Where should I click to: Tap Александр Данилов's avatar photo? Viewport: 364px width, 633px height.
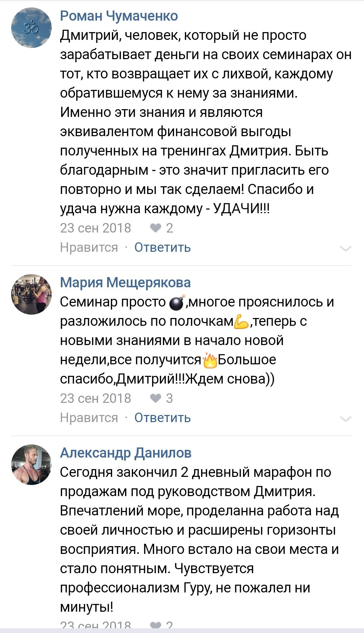click(31, 464)
